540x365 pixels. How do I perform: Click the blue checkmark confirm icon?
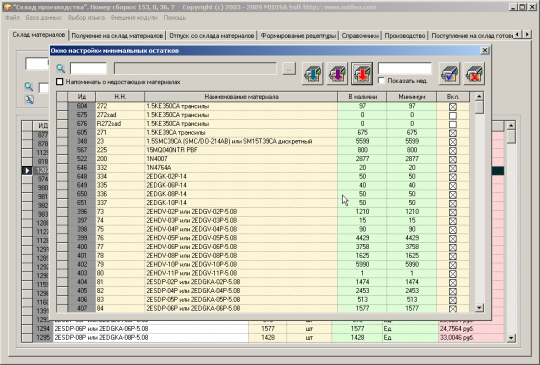pos(449,73)
